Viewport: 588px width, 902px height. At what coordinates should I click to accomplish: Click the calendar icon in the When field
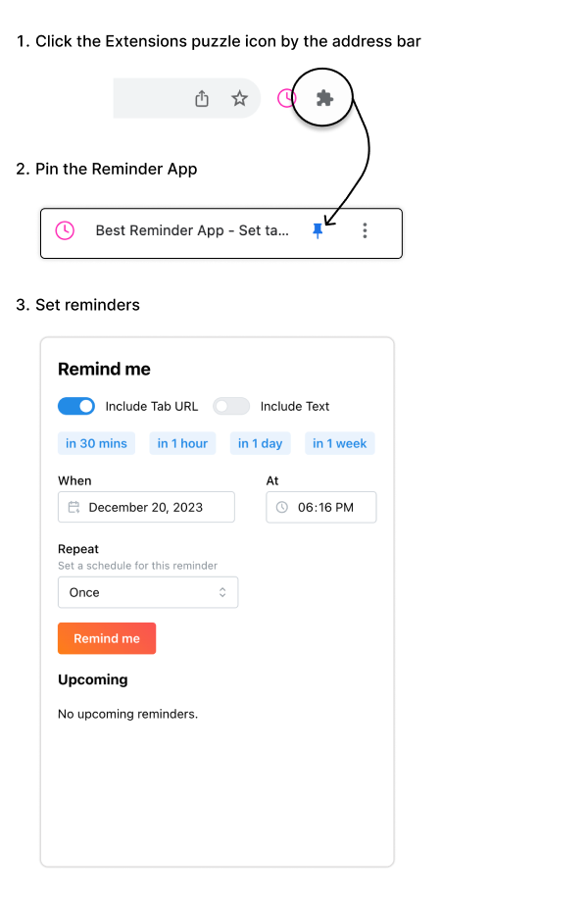click(73, 507)
